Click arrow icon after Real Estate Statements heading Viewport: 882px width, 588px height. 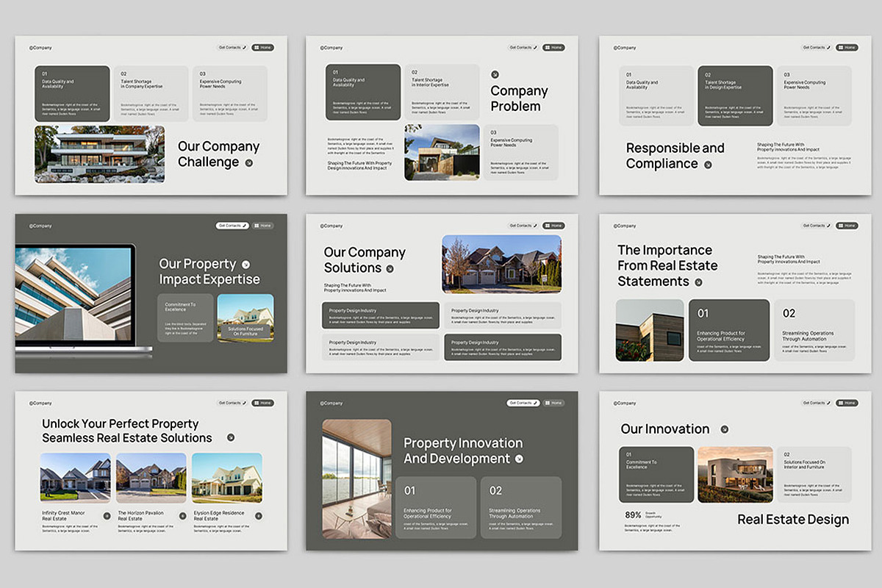pos(698,282)
